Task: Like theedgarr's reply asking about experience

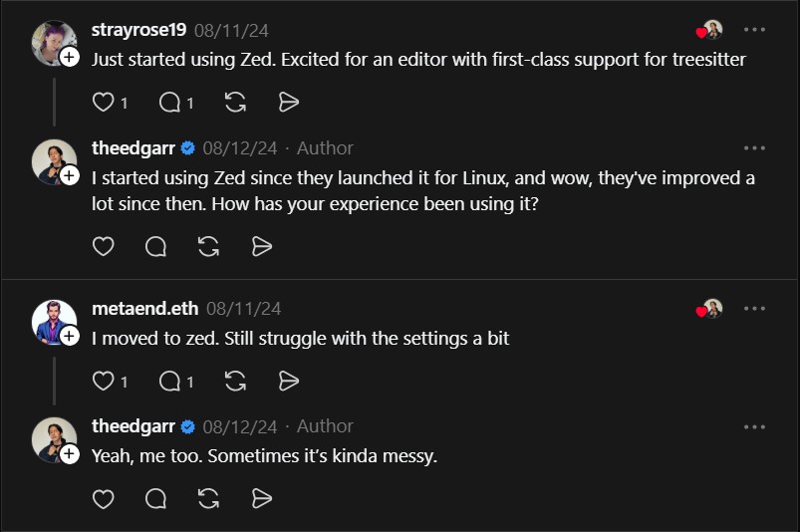Action: point(104,246)
